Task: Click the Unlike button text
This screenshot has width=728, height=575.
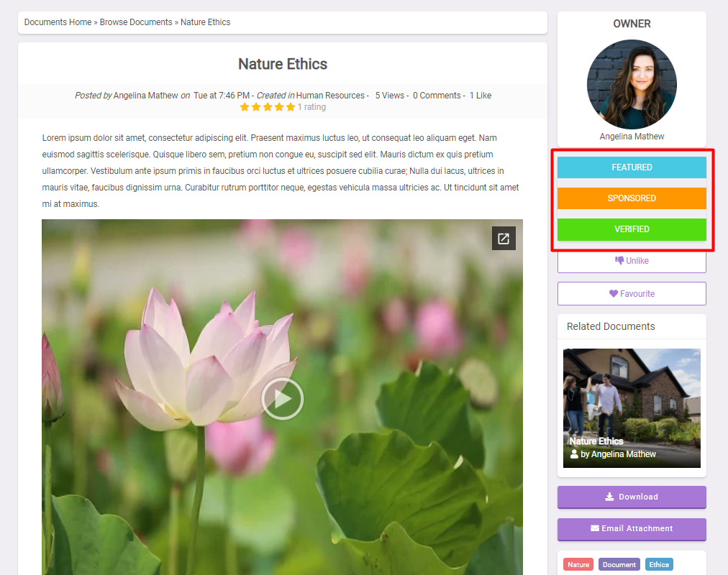Action: pyautogui.click(x=637, y=261)
